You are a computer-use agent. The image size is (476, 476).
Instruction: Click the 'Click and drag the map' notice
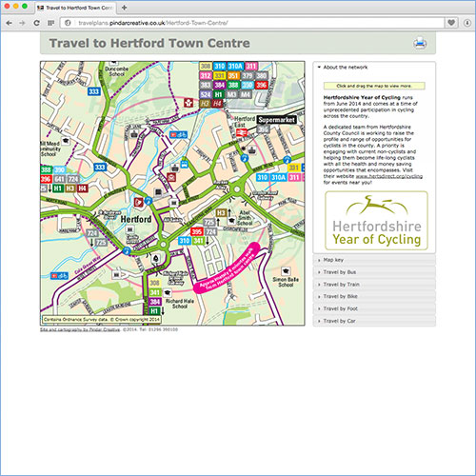(x=374, y=86)
